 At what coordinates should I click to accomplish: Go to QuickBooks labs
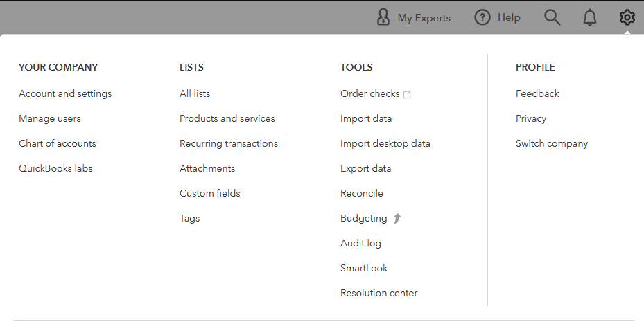tap(56, 168)
